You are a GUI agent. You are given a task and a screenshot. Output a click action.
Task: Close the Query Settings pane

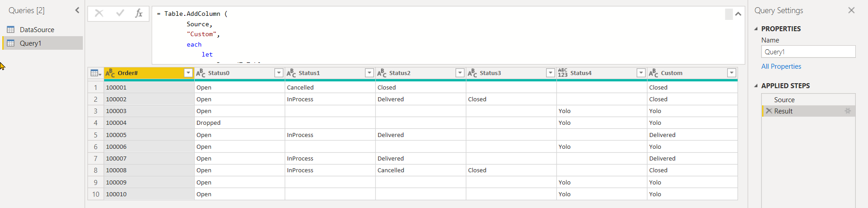851,10
